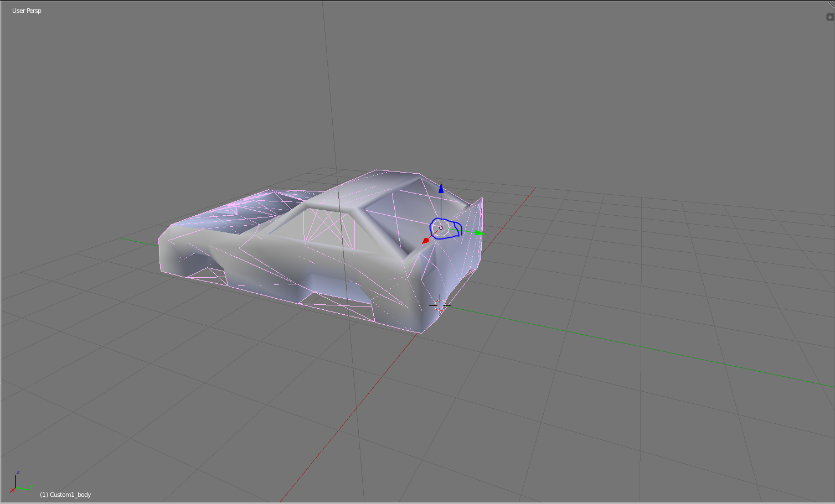Click the striped area-split corner widget

pyautogui.click(x=831, y=4)
